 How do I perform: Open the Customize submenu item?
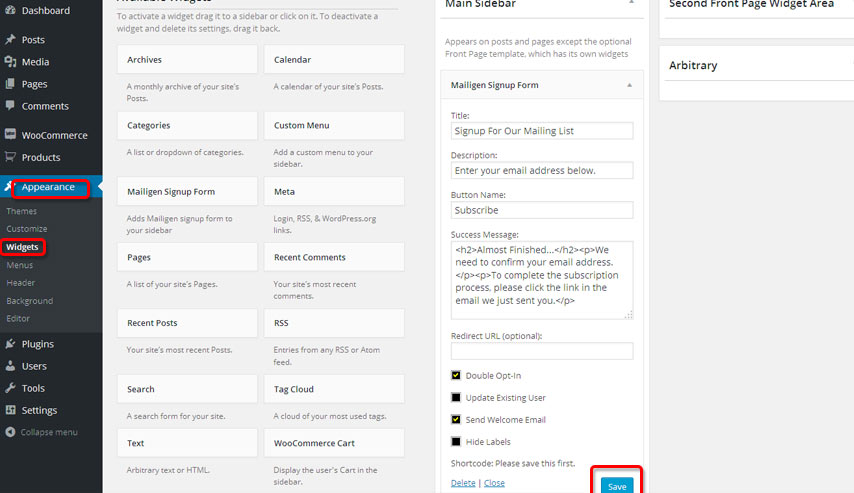(x=27, y=229)
